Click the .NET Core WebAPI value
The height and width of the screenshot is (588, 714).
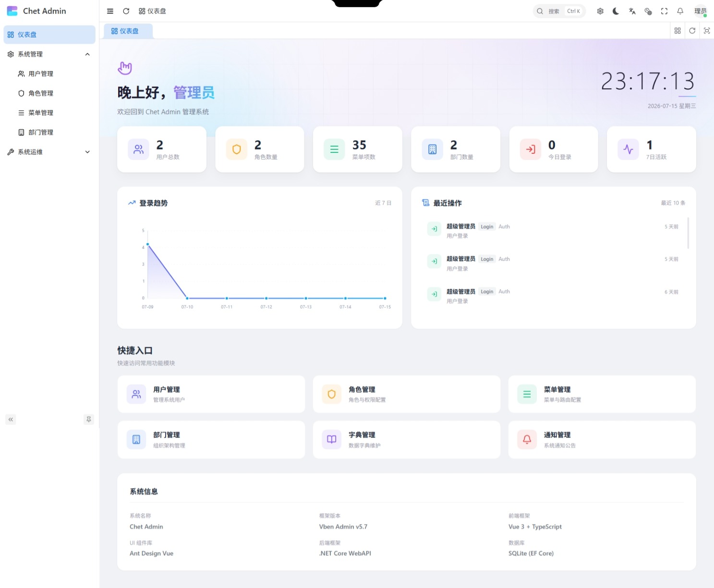345,553
